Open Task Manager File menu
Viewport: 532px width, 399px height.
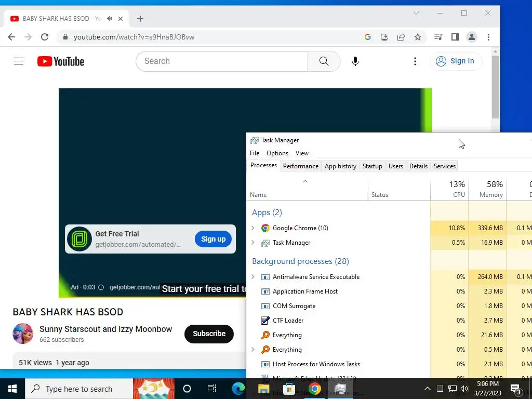coord(255,153)
